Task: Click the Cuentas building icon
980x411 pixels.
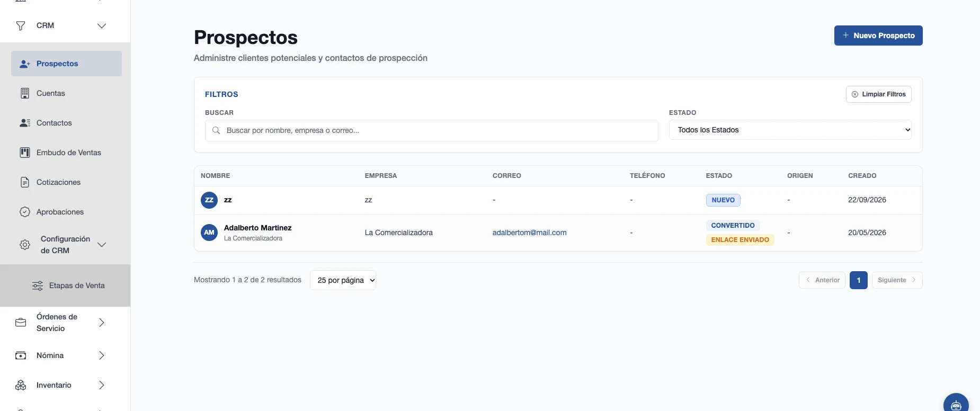Action: pyautogui.click(x=25, y=93)
